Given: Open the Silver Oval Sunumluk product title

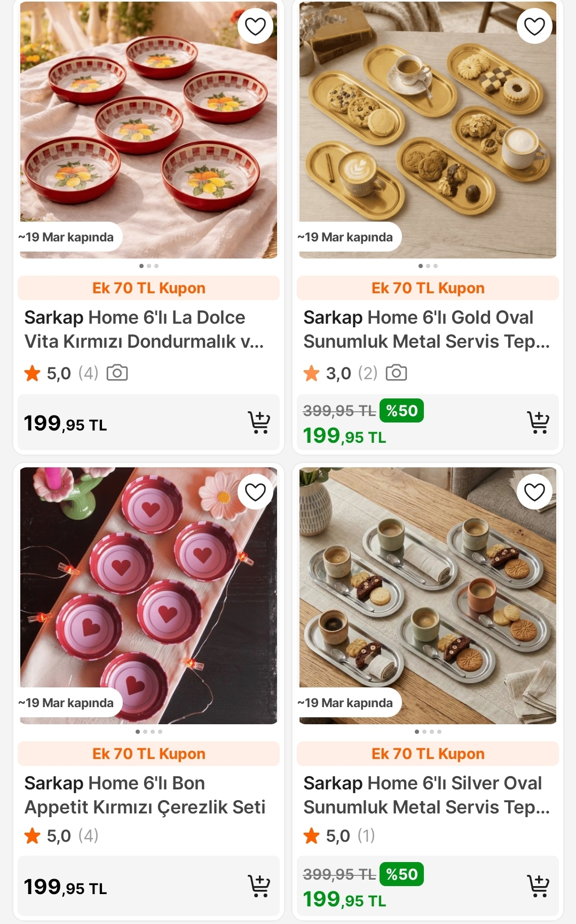Looking at the screenshot, I should tap(426, 795).
